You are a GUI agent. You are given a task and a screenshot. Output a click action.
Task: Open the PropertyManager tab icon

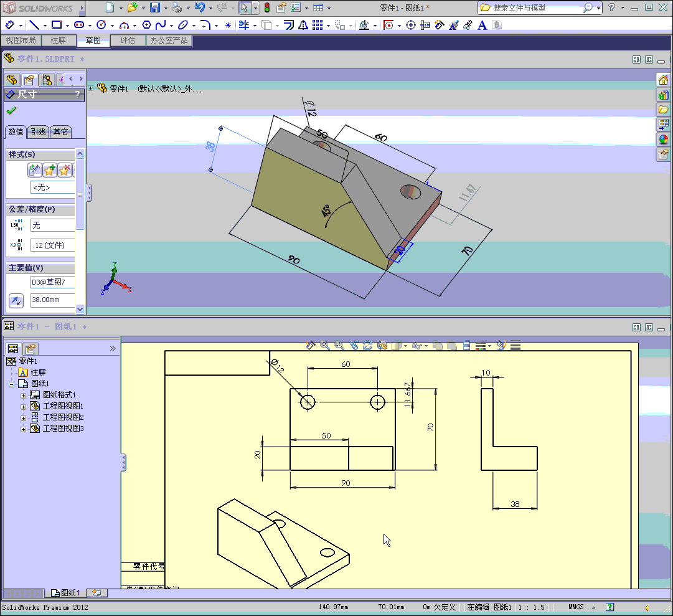[29, 80]
